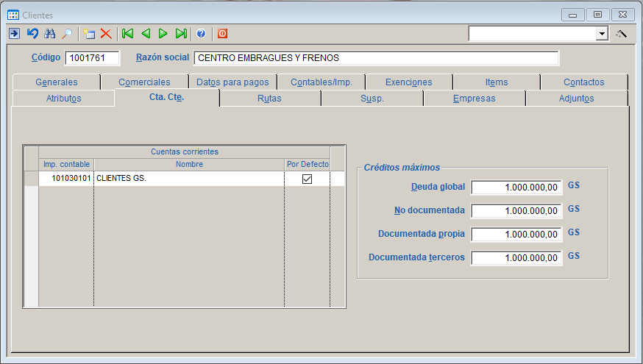Image resolution: width=643 pixels, height=364 pixels.
Task: Select the CLIENTES GS. account row name
Action: [188, 179]
